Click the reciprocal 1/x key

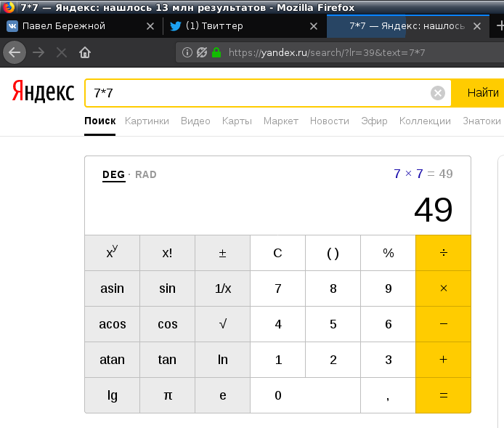[222, 288]
